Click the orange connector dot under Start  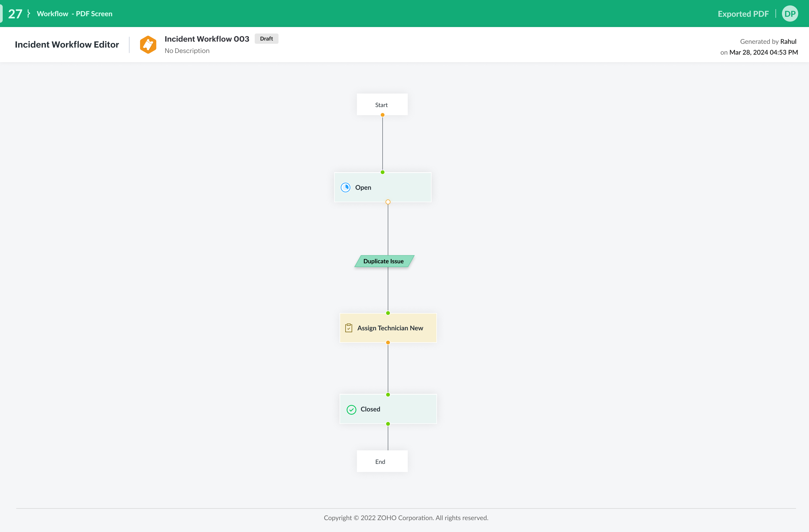(382, 115)
